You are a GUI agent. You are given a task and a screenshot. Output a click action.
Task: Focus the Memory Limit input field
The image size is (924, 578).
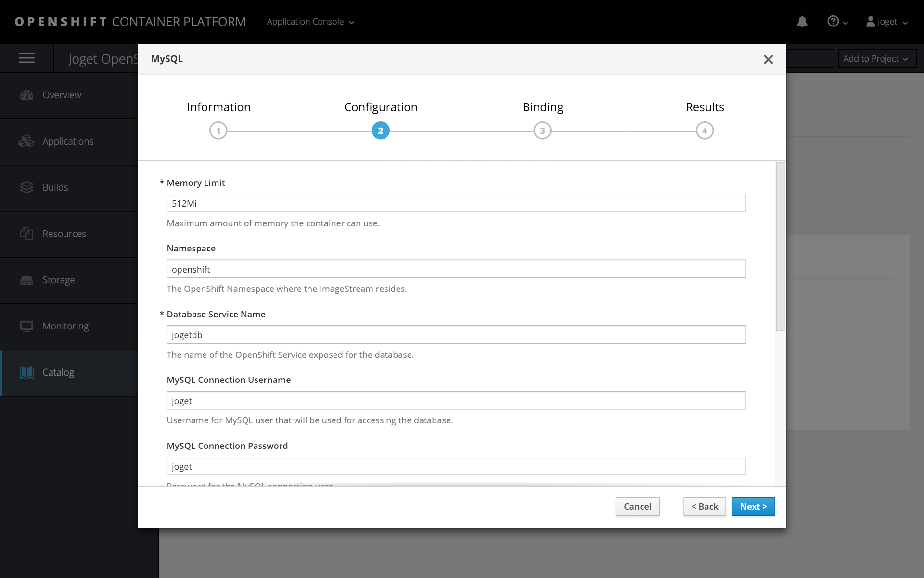point(456,203)
